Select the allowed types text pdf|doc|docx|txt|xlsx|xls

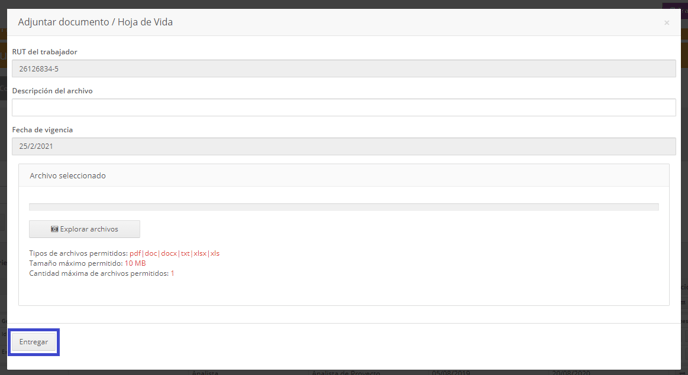point(175,253)
